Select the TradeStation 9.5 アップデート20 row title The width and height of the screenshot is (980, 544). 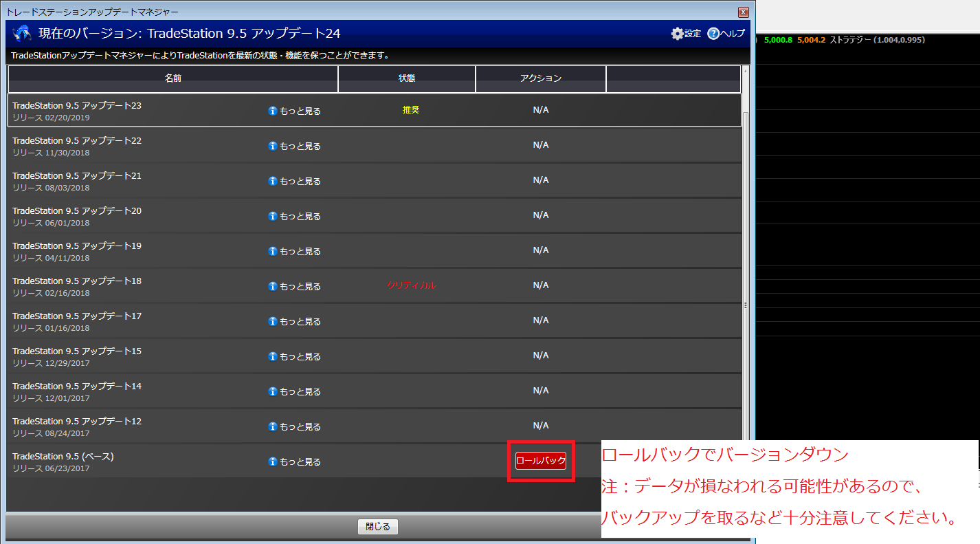tap(77, 210)
